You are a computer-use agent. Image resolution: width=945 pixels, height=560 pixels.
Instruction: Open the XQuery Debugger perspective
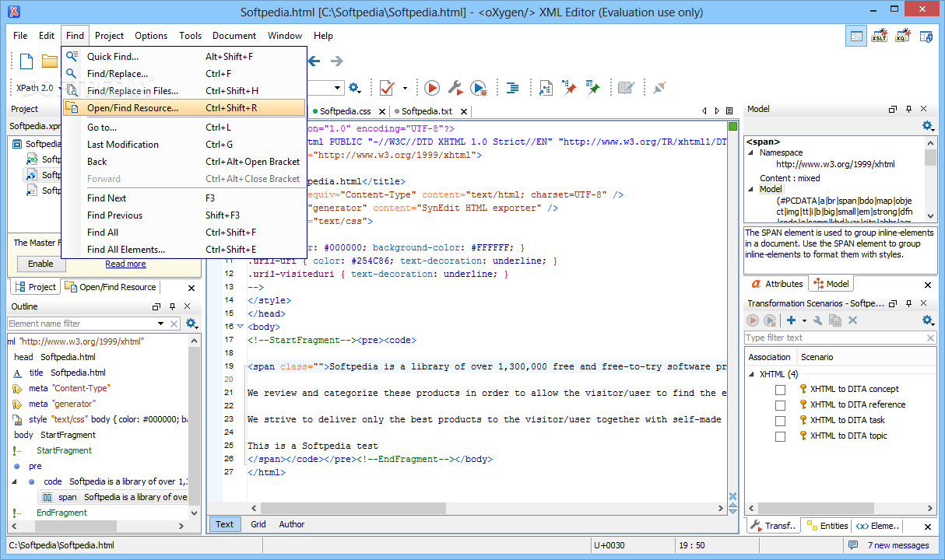903,36
